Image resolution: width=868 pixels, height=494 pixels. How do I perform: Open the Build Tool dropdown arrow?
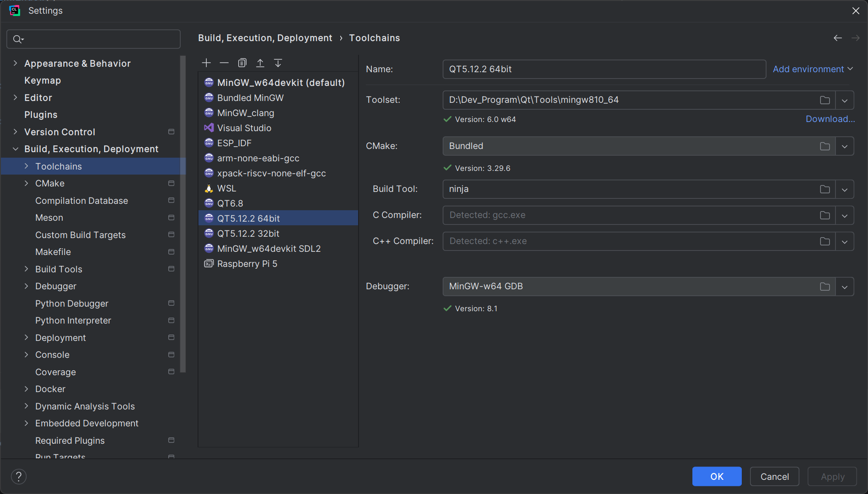click(x=844, y=189)
